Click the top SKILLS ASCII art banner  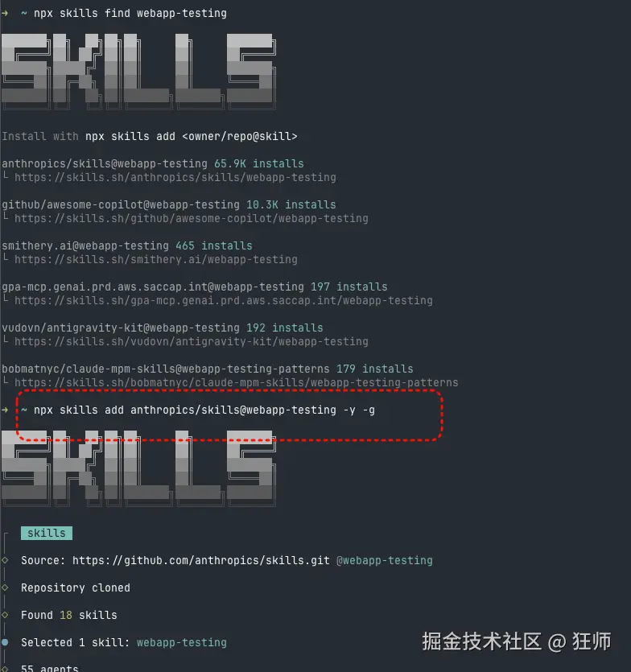(138, 71)
